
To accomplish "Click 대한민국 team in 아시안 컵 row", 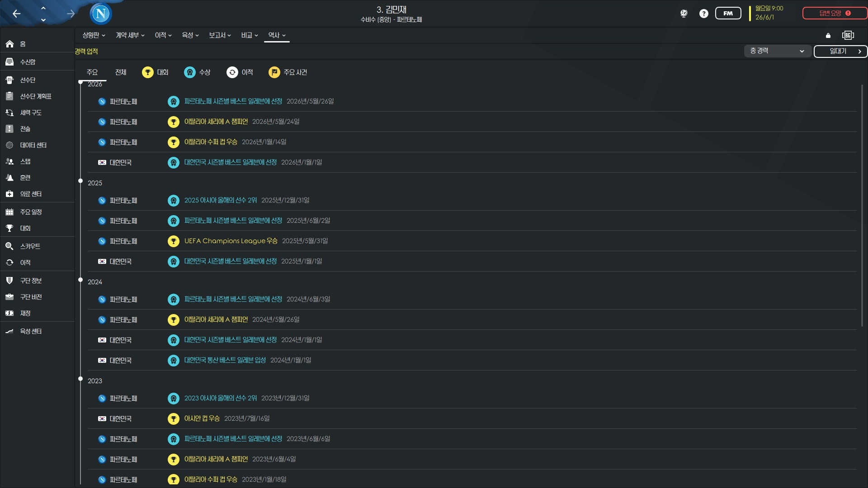I will tap(120, 419).
